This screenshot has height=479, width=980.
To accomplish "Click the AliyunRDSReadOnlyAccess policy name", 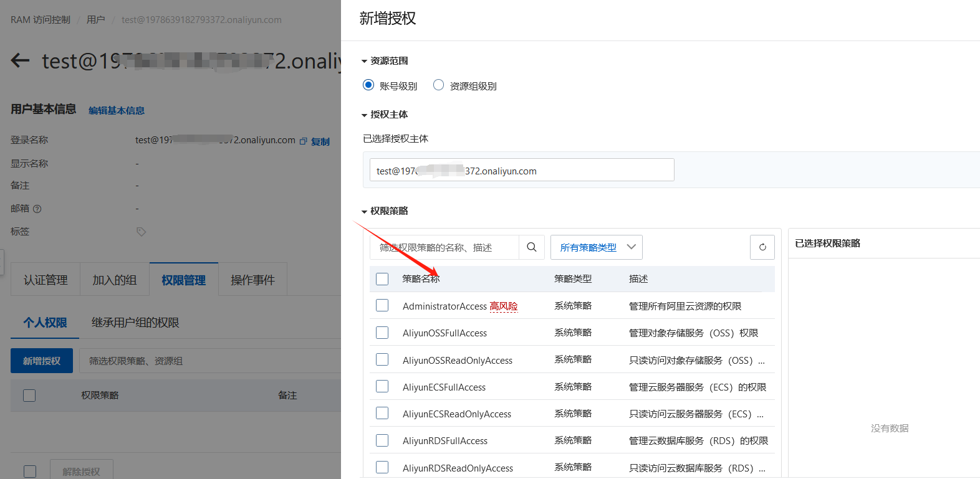I will [458, 468].
